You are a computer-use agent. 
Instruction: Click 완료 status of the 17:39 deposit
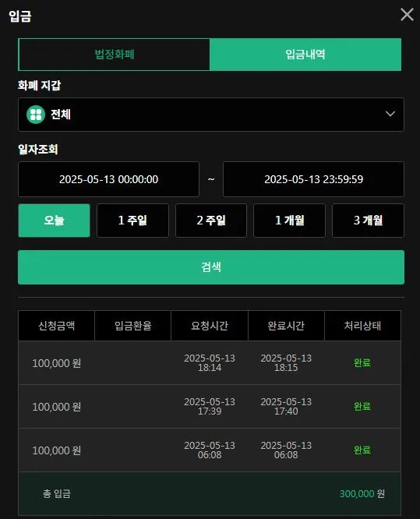(362, 407)
